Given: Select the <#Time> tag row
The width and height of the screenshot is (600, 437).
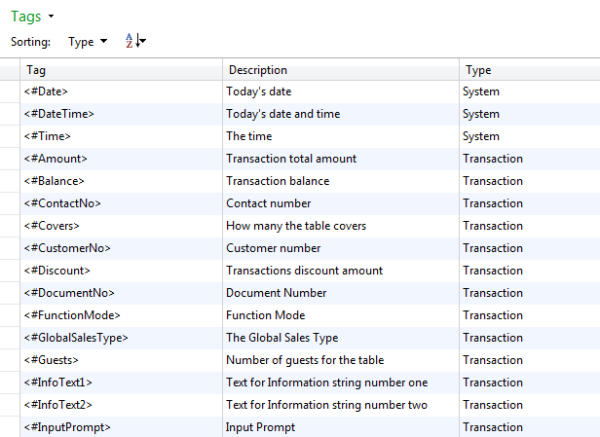Looking at the screenshot, I should pyautogui.click(x=47, y=136).
